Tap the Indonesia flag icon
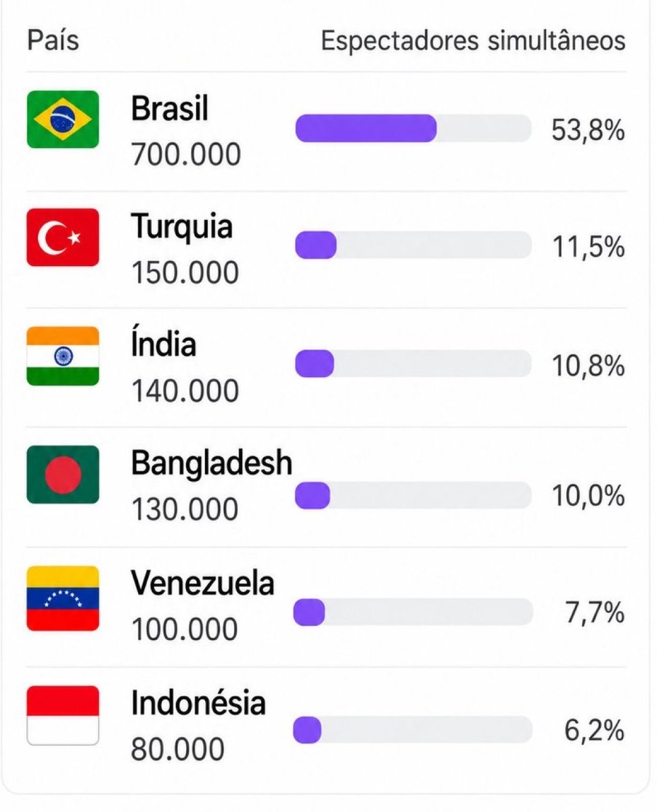Screen dimensions: 657x812 point(63,715)
